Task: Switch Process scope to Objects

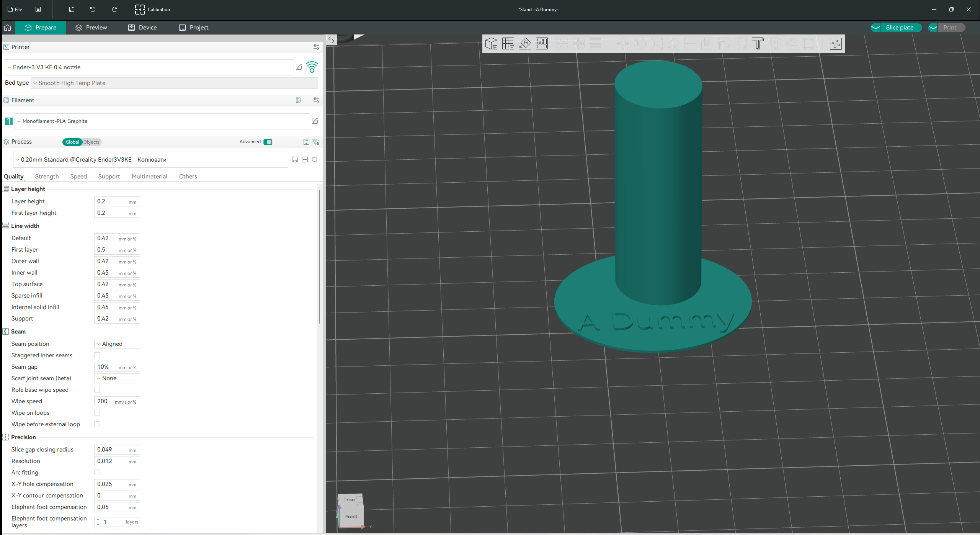Action: (x=91, y=142)
